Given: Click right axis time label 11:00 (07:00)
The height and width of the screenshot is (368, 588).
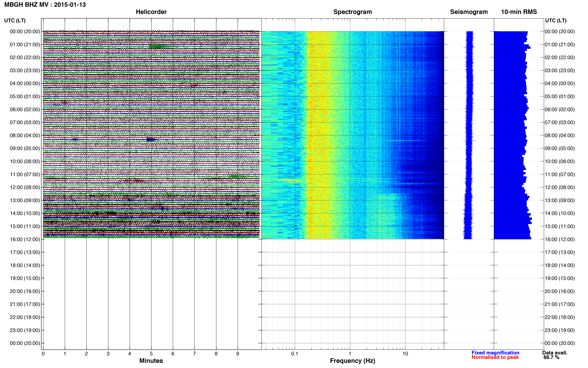Looking at the screenshot, I should pyautogui.click(x=560, y=174).
